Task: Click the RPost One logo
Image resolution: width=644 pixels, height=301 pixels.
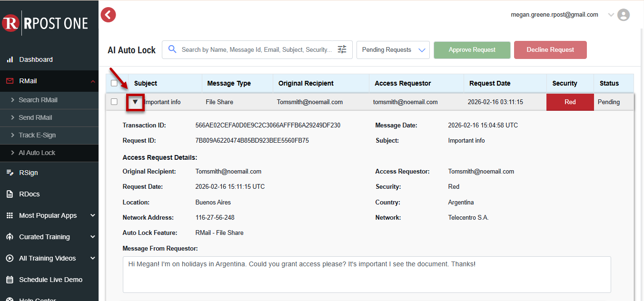Action: [x=46, y=23]
